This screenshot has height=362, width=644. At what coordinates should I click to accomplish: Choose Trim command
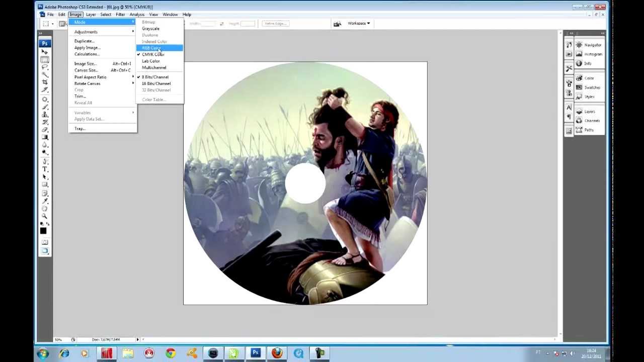tap(102, 96)
